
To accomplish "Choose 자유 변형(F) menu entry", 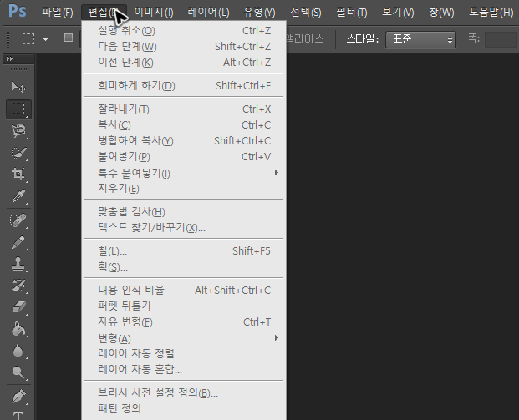I will (184, 322).
